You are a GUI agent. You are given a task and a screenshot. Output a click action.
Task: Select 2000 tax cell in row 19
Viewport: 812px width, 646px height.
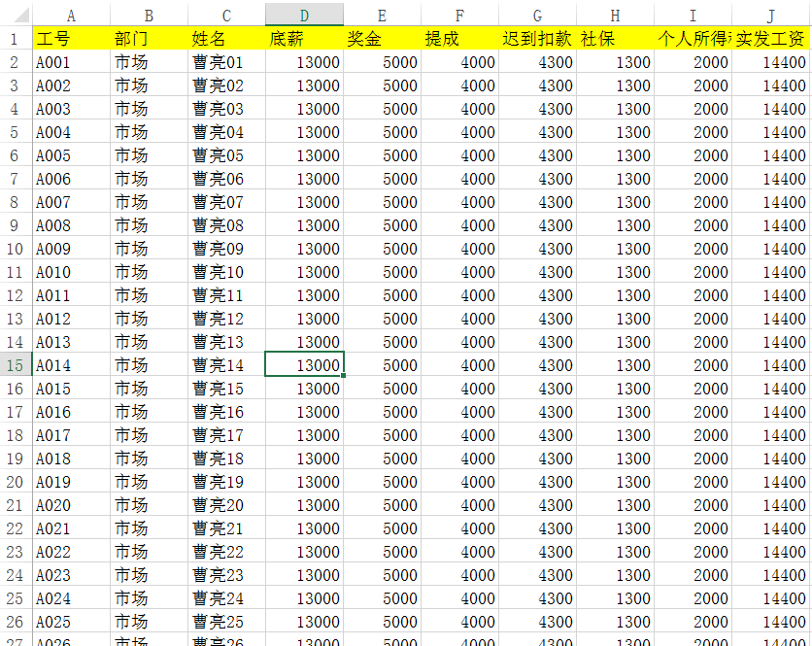tap(693, 459)
